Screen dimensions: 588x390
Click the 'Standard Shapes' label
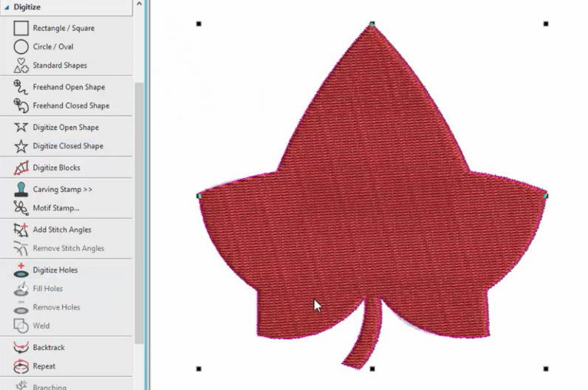click(60, 65)
